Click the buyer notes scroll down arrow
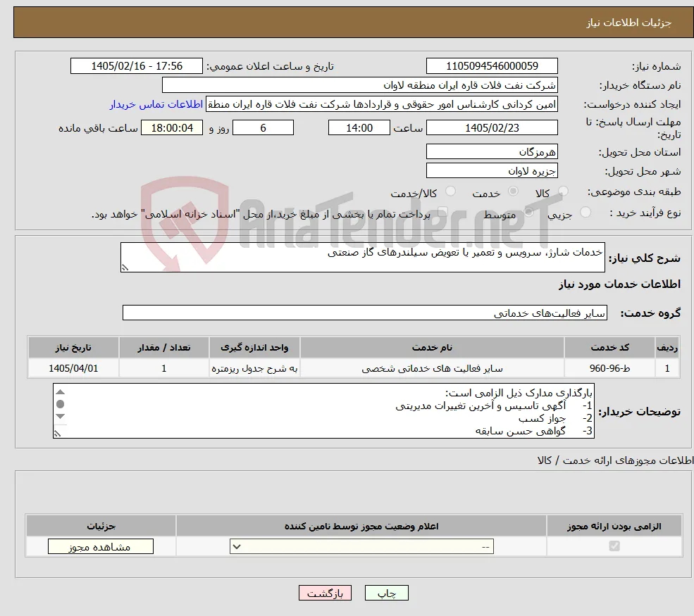Image resolution: width=694 pixels, height=616 pixels. coord(61,416)
